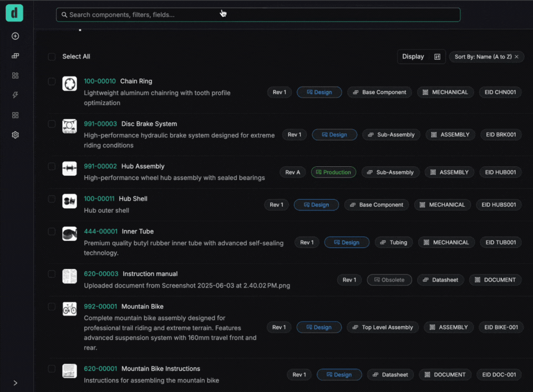Check the Select All checkbox
The image size is (533, 392).
(52, 57)
